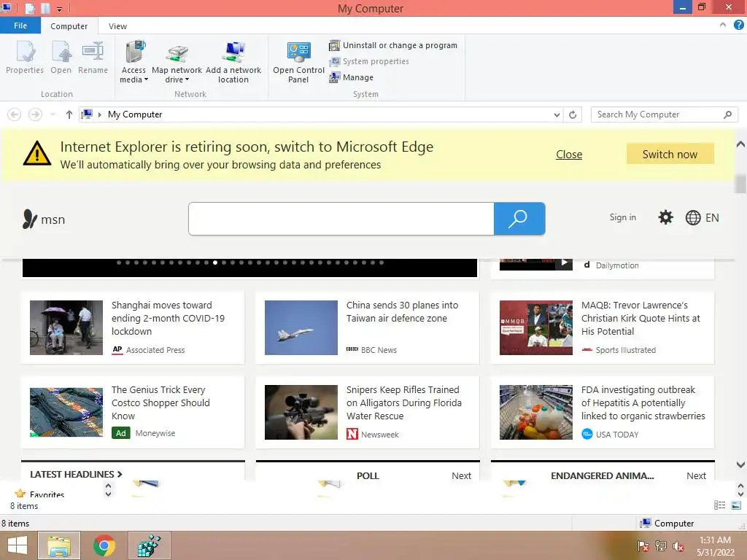Click the warning triangle icon

(x=37, y=153)
